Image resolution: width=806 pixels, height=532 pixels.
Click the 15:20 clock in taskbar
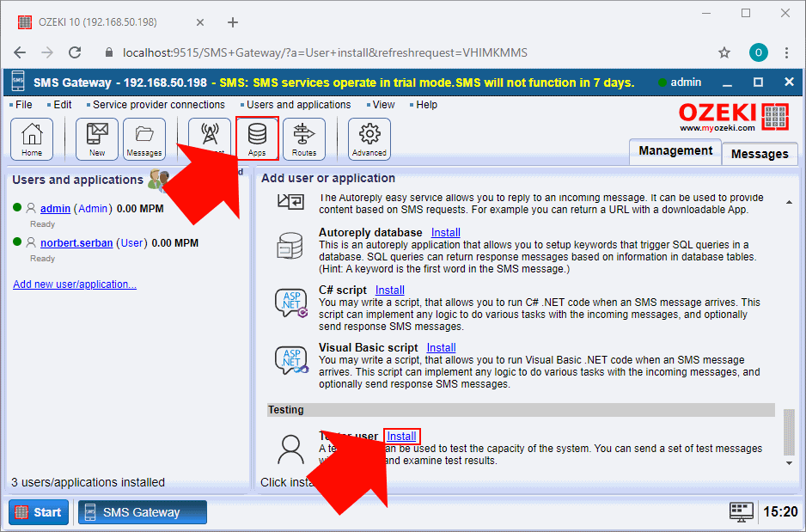(x=780, y=512)
